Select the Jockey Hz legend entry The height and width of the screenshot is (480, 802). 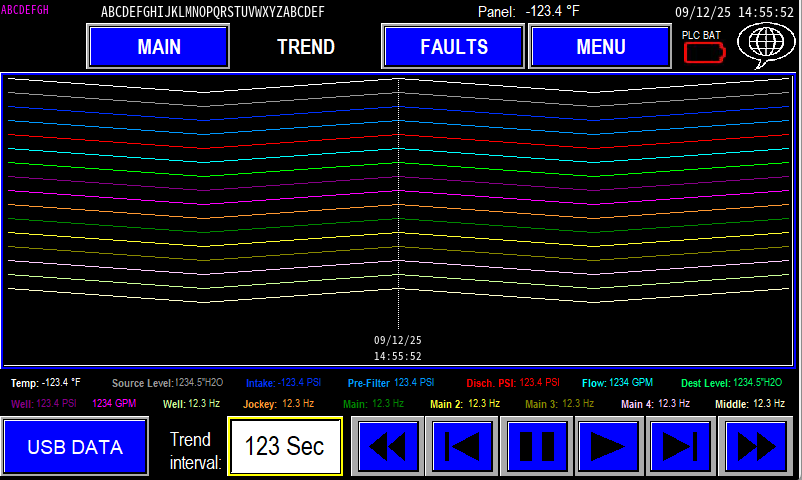(278, 404)
